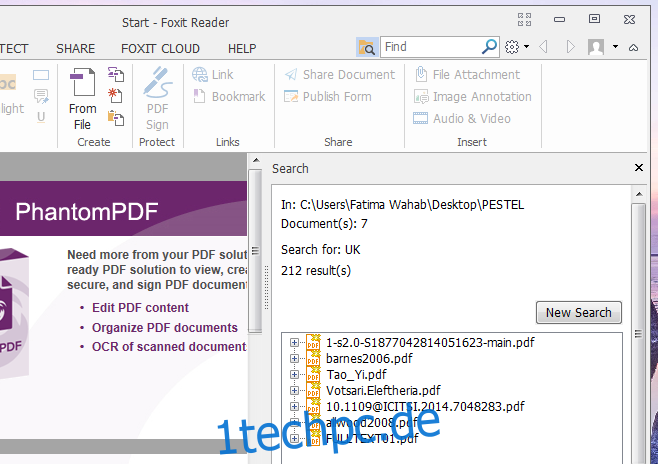Click the New Search button
The image size is (658, 464).
click(x=579, y=313)
